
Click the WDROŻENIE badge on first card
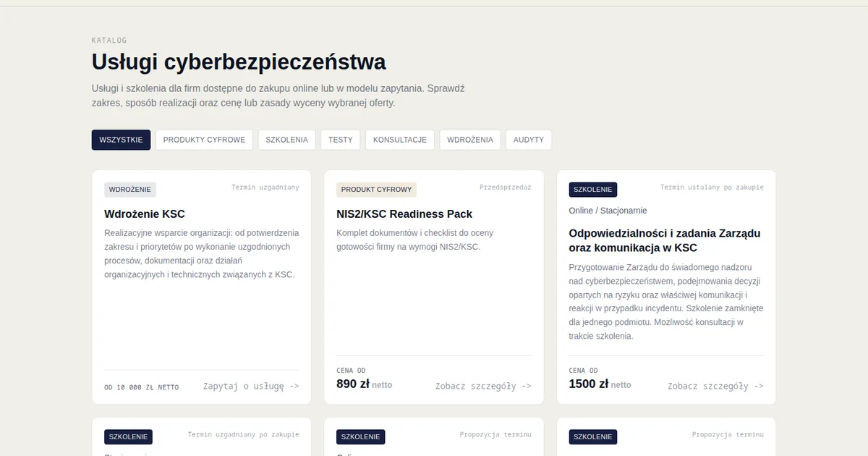pyautogui.click(x=130, y=190)
